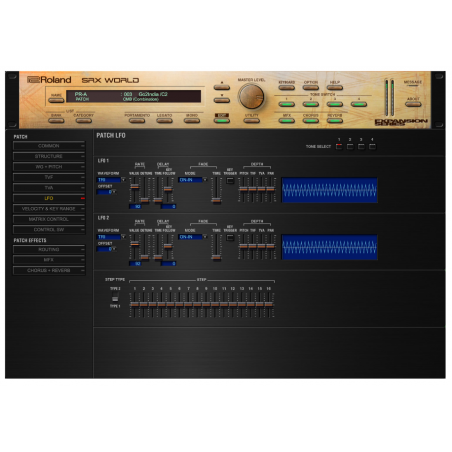
Task: Select tone 1 in Tone Select
Action: point(339,146)
